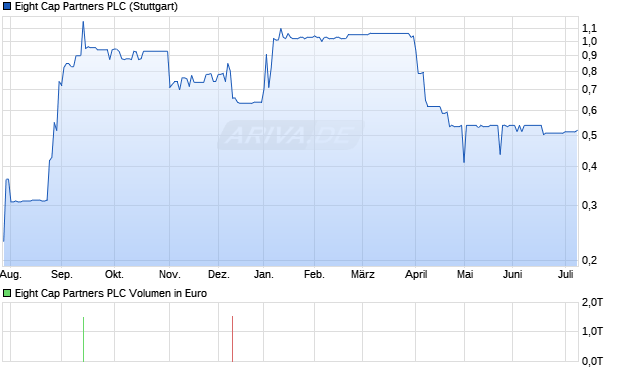Select the März month axis label
This screenshot has height=371, width=620.
(363, 274)
